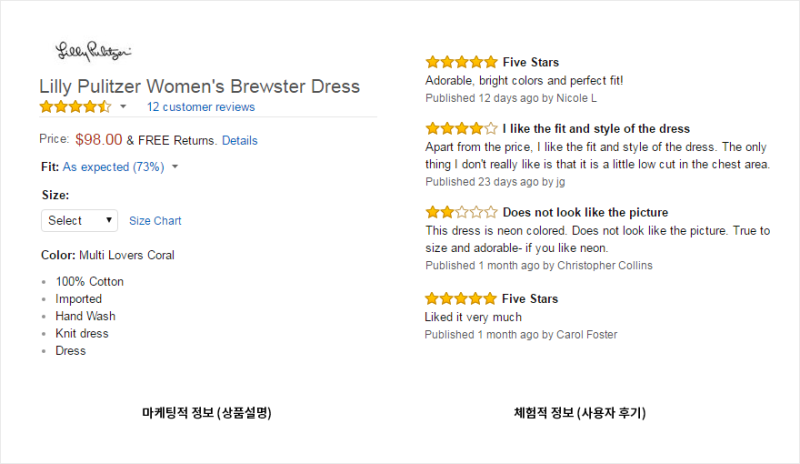Click five-star icons of Nicole L's review
Viewport: 800px width, 464px height.
(461, 62)
